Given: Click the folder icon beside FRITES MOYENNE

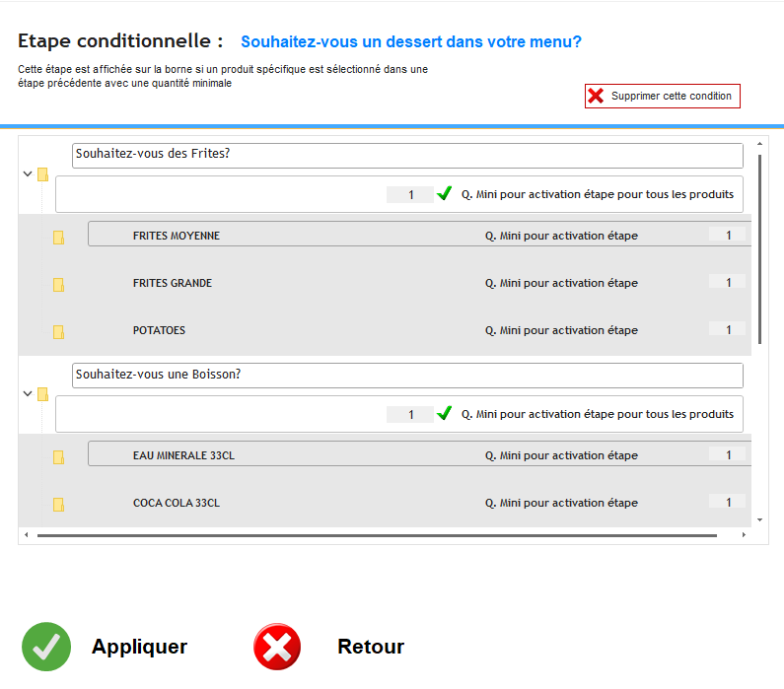Looking at the screenshot, I should pyautogui.click(x=58, y=237).
